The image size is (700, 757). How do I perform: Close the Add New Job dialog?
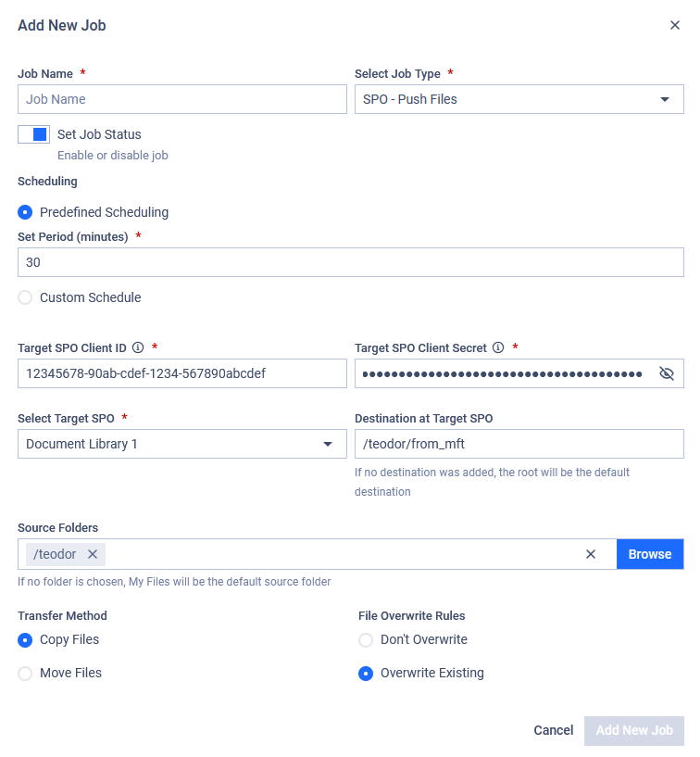pos(674,25)
